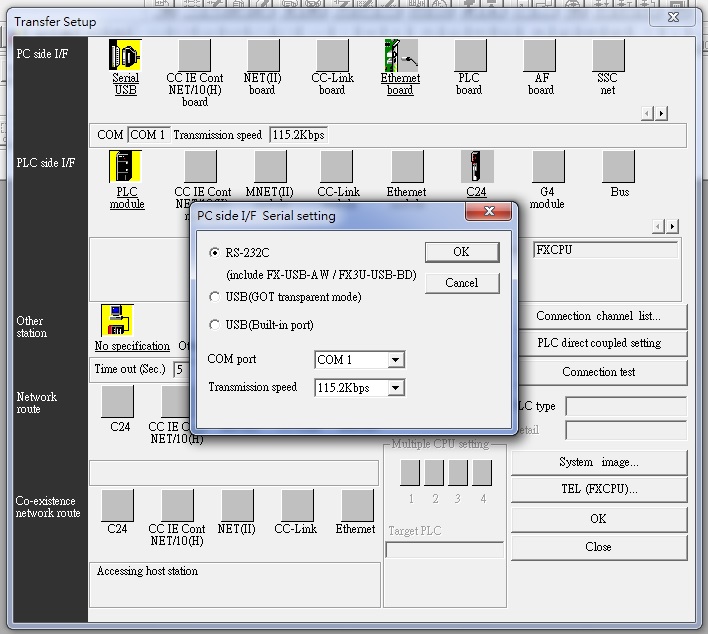Cancel the Serial setting dialog
Viewport: 710px width, 634px height.
coord(461,283)
